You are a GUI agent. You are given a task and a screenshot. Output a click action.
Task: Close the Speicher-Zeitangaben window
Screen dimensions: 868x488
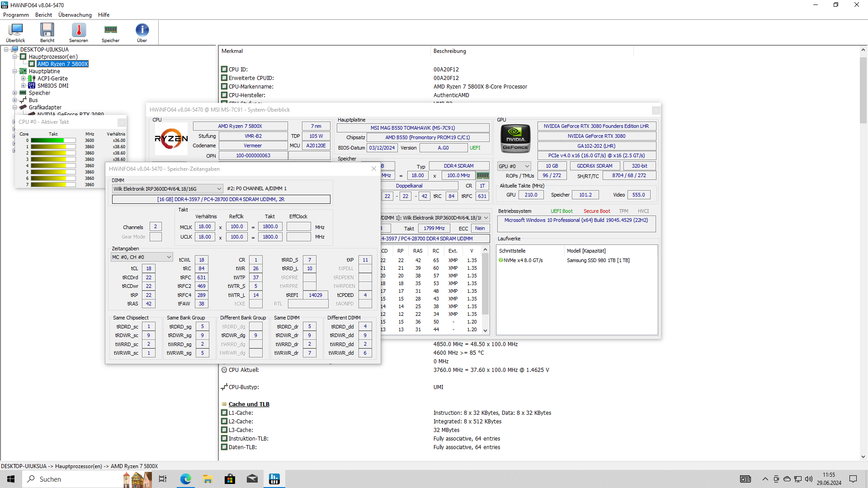coord(373,169)
